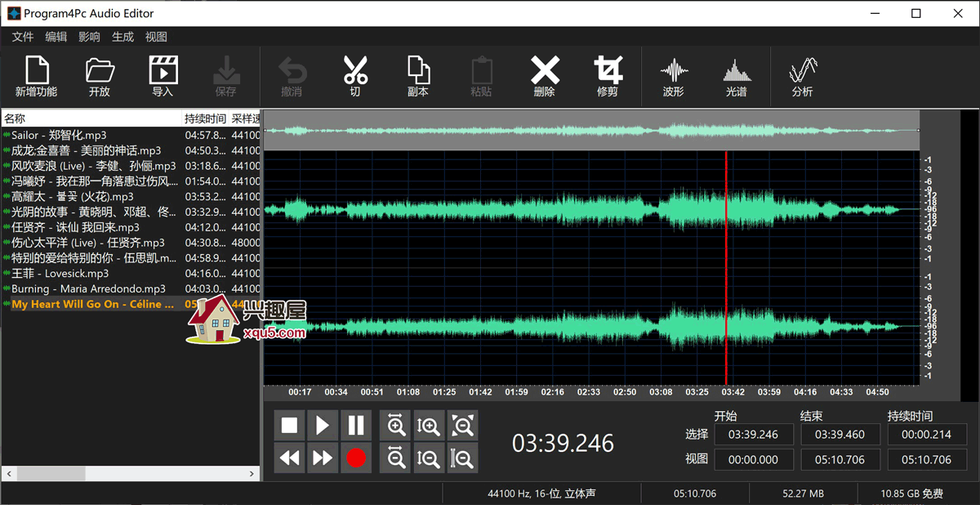Cut the selection with the 切 scissors icon
The width and height of the screenshot is (980, 505).
click(355, 70)
